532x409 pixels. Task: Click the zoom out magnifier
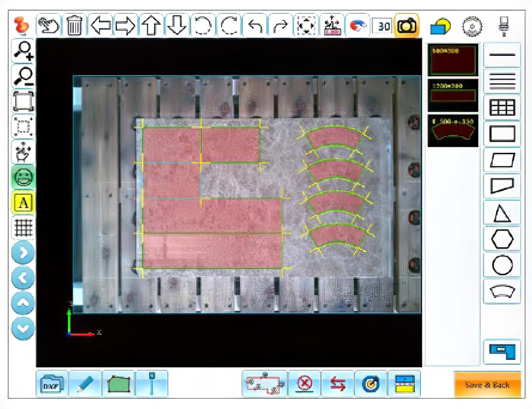coord(23,76)
